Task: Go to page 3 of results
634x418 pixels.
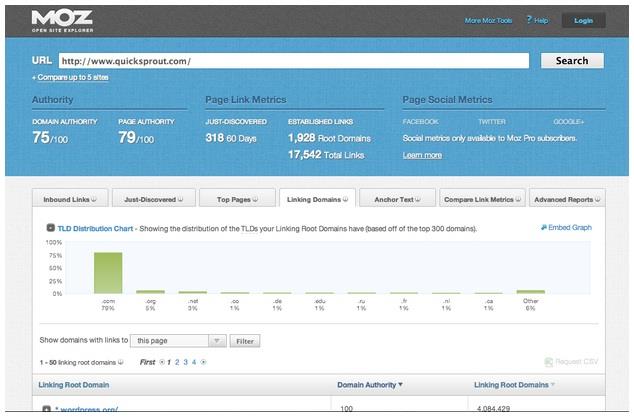Action: [x=186, y=362]
